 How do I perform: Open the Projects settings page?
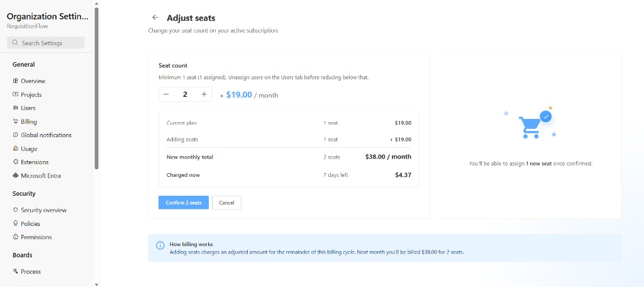point(31,94)
